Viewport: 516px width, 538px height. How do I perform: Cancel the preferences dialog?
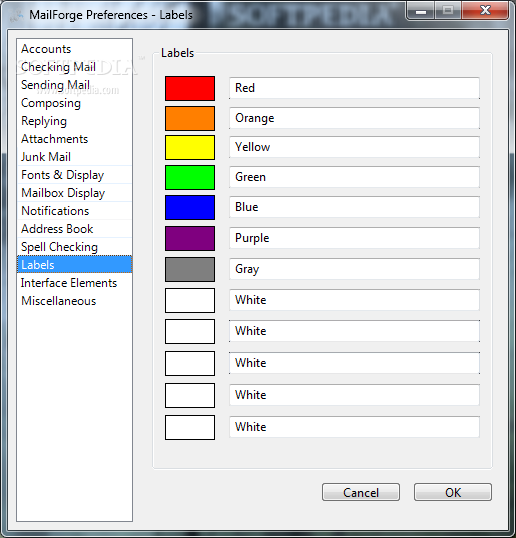[x=361, y=492]
